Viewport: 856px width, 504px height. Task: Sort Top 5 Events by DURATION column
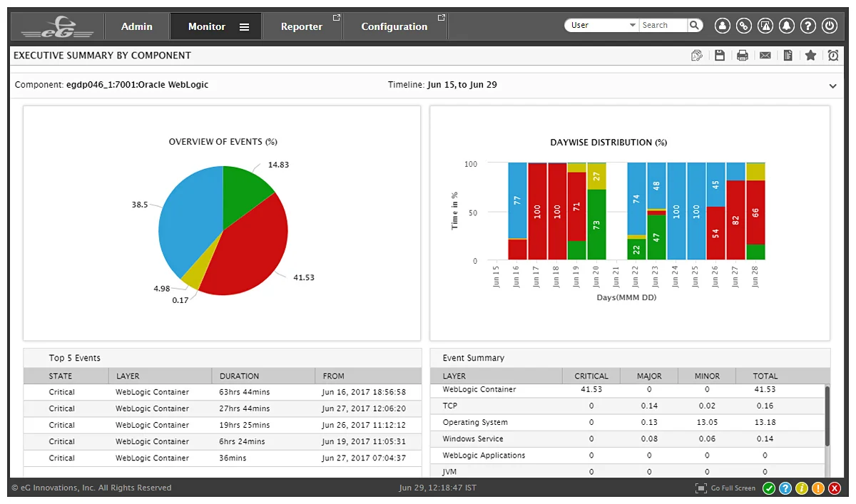point(263,376)
